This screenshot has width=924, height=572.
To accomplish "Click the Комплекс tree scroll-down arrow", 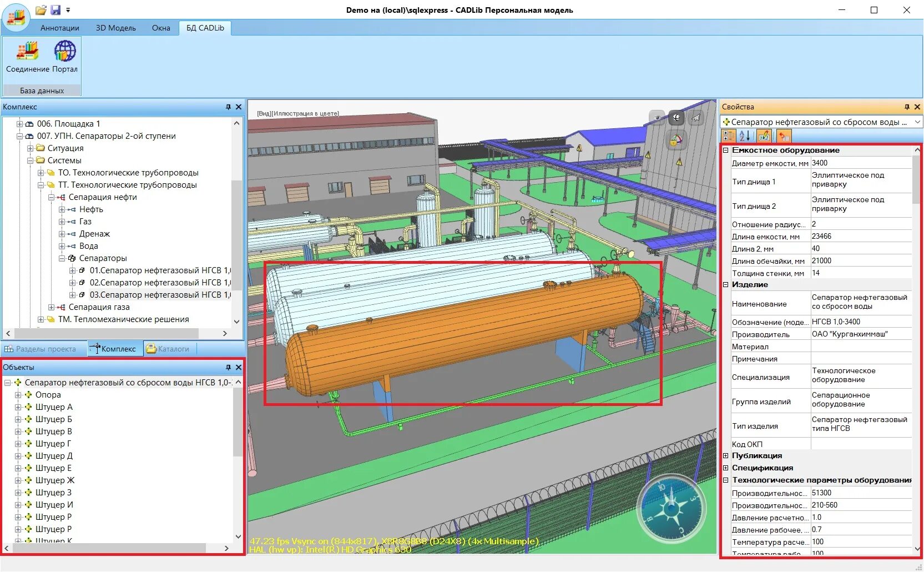I will 237,322.
